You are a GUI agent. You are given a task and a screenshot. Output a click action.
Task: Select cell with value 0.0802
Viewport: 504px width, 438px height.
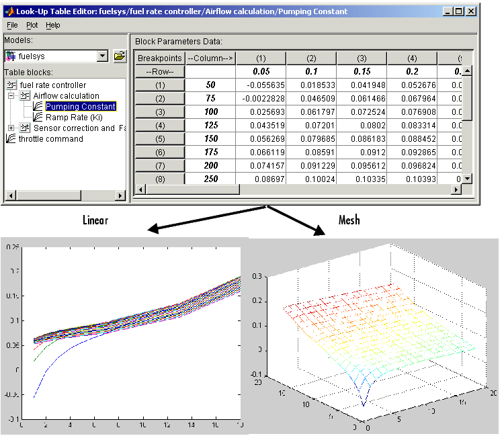(362, 126)
